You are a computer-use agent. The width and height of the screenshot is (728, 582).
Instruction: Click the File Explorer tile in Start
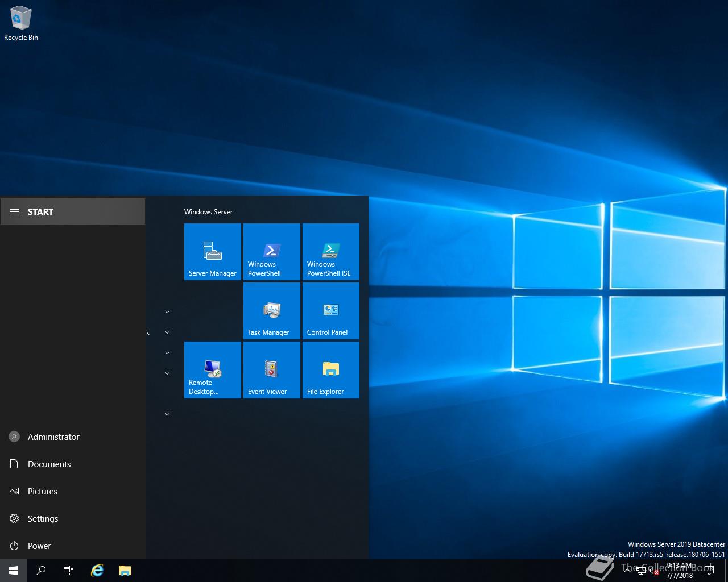[331, 370]
